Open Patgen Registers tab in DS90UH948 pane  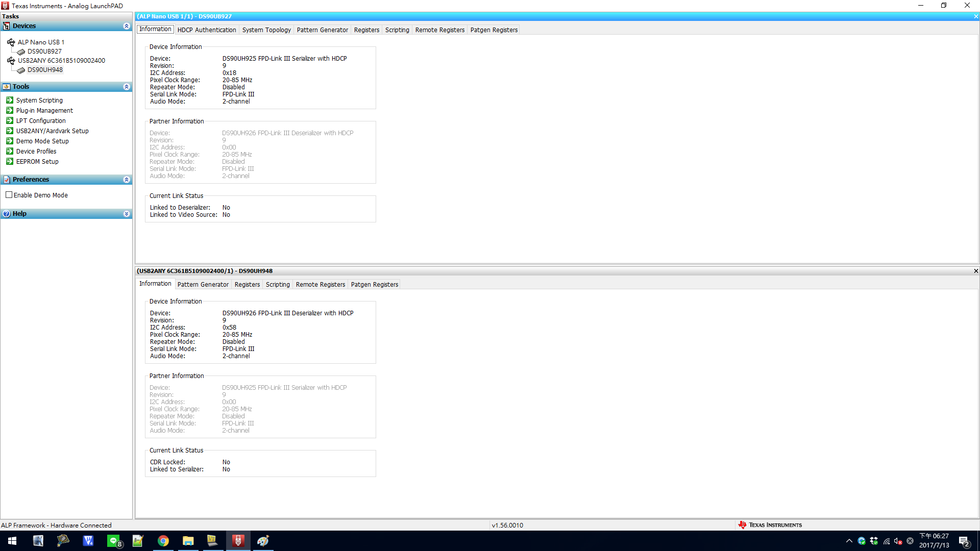[375, 284]
